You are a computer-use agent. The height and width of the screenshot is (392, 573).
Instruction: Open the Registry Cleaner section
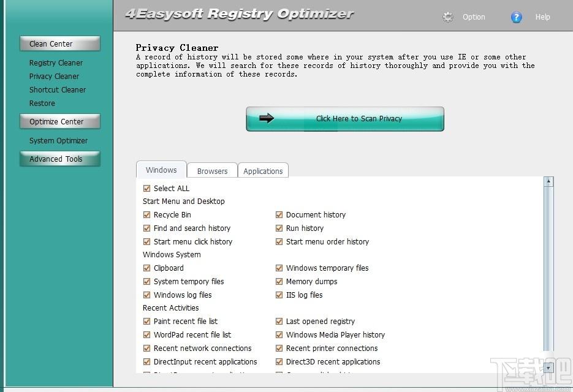click(x=56, y=62)
